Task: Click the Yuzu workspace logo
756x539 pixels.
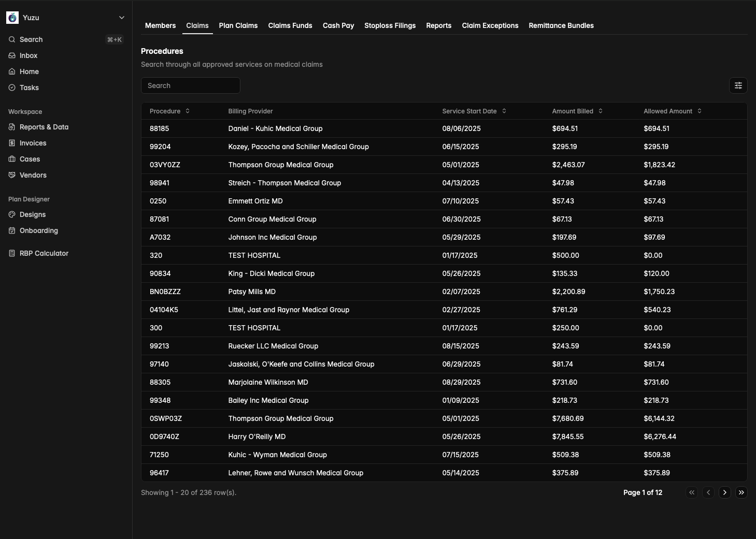Action: [12, 18]
